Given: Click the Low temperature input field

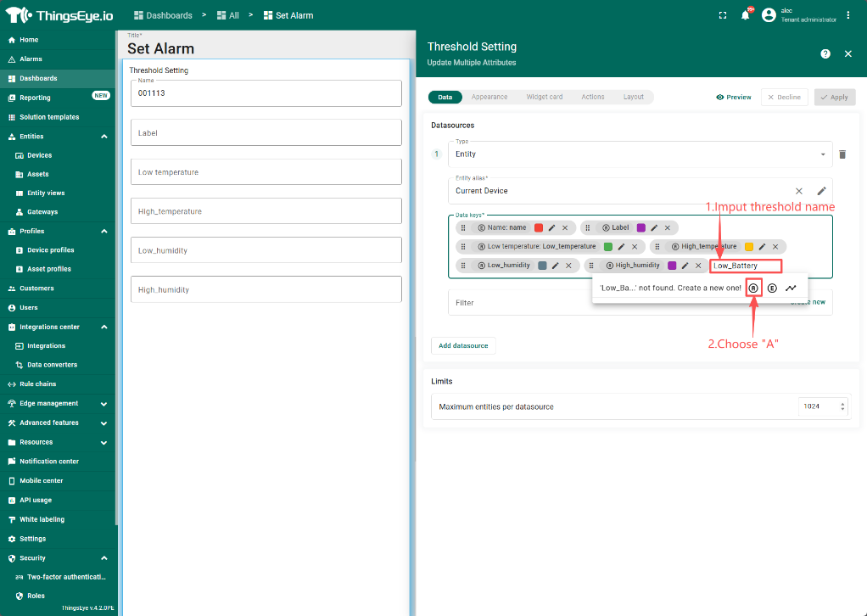Looking at the screenshot, I should click(x=266, y=172).
